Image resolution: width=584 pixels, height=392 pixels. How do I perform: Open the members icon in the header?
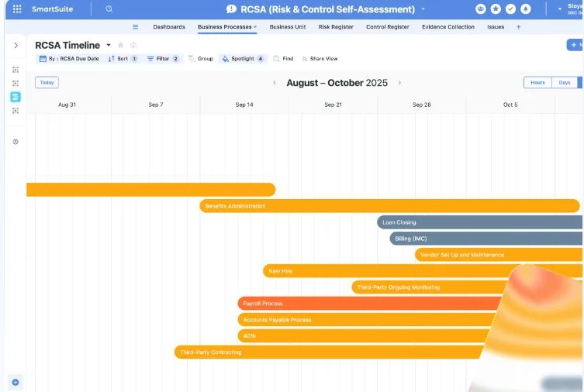point(480,9)
